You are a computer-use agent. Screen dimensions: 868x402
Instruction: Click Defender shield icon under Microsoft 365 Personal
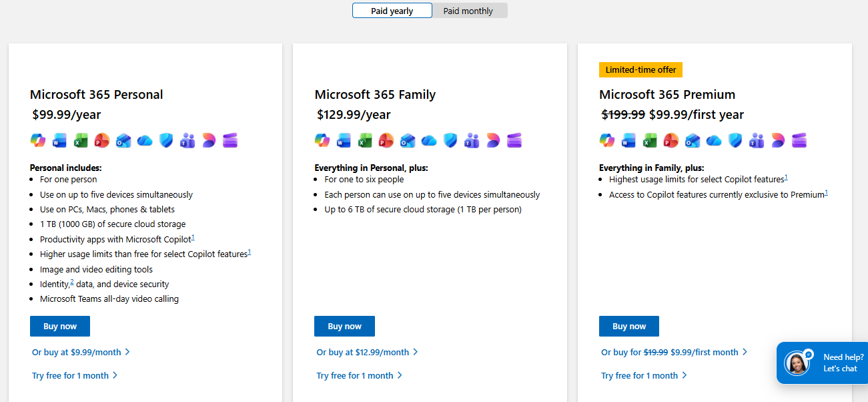click(166, 140)
